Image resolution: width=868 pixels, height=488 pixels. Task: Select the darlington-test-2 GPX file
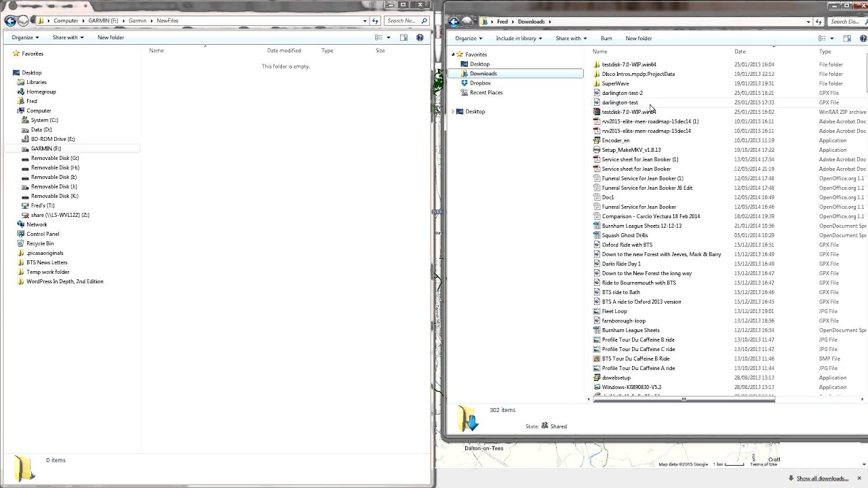pyautogui.click(x=622, y=93)
